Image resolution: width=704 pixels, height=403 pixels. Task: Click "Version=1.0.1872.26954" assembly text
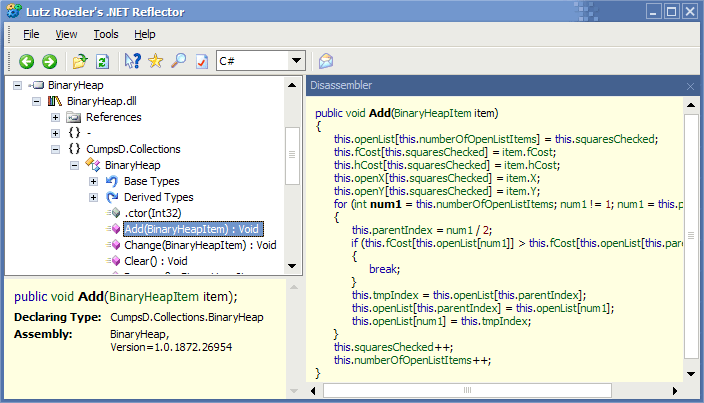click(x=171, y=347)
